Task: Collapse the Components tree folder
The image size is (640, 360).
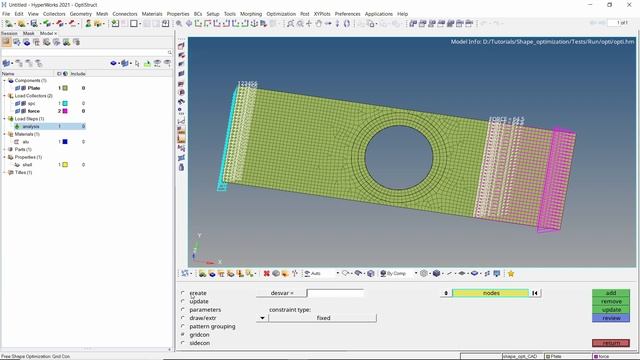Action: pos(4,80)
